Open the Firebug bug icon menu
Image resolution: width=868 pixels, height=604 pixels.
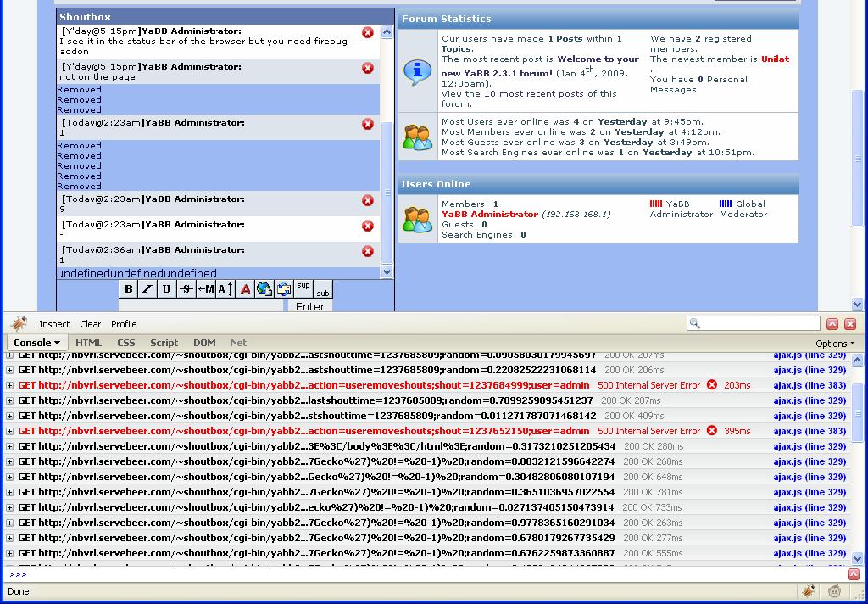[x=19, y=323]
